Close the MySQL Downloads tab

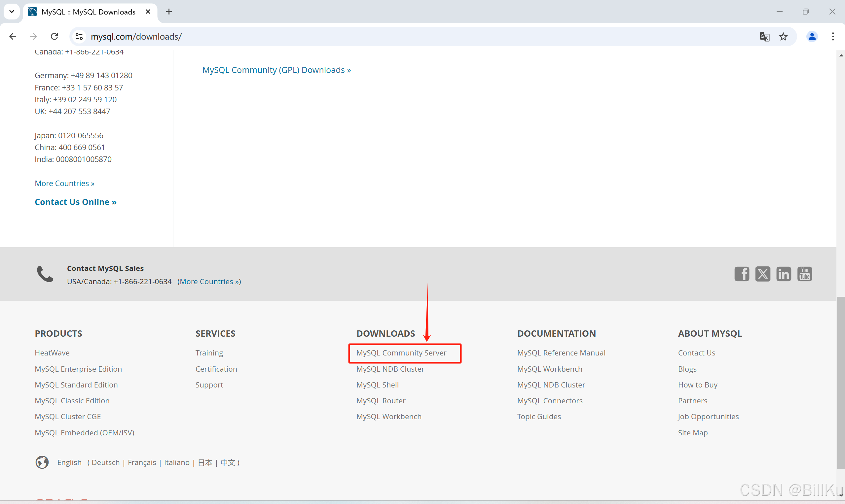click(x=148, y=12)
